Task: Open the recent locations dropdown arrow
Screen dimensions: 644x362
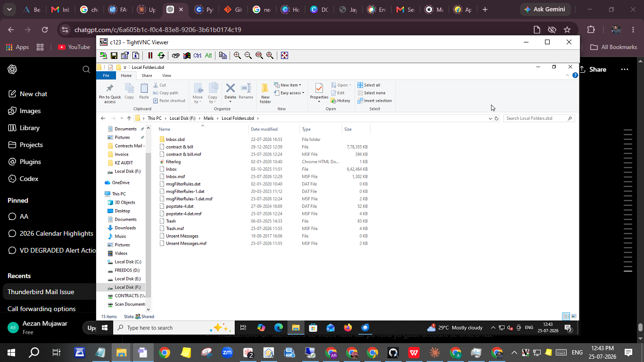Action: pos(122,118)
